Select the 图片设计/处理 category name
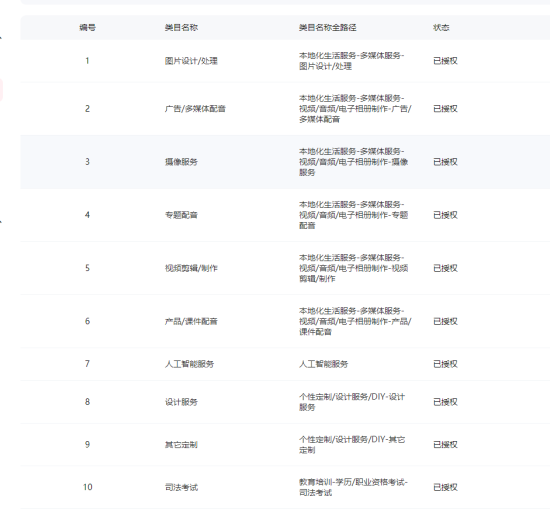The height and width of the screenshot is (510, 550). pos(191,61)
